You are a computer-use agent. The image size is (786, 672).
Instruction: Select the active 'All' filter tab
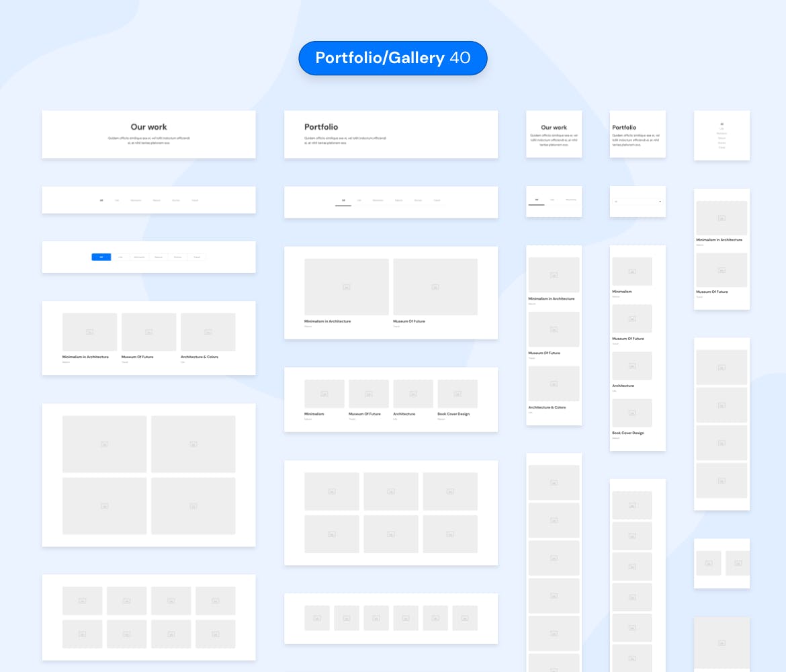pyautogui.click(x=343, y=200)
